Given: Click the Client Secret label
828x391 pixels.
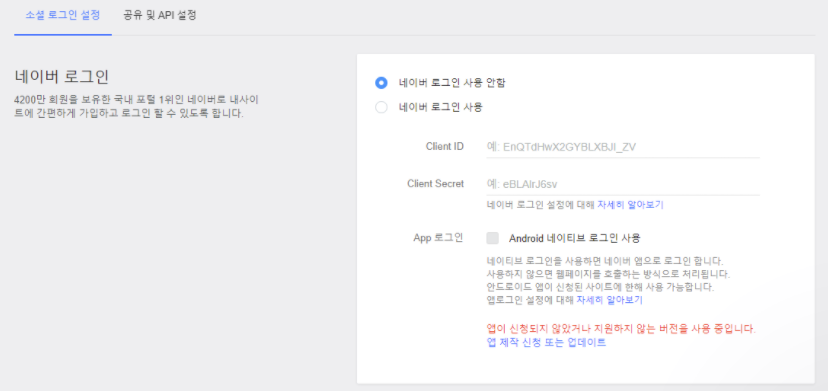Looking at the screenshot, I should point(436,184).
